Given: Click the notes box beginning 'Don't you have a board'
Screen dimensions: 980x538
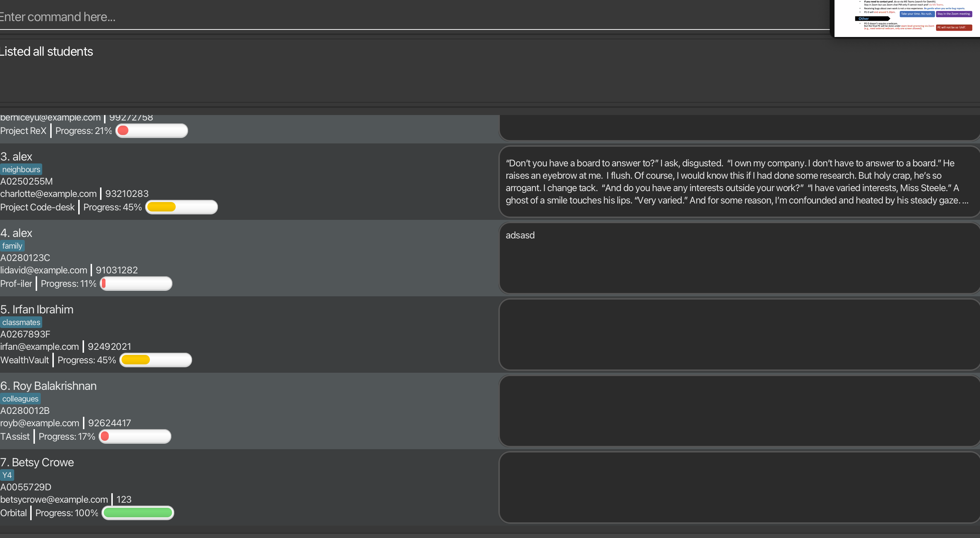Looking at the screenshot, I should point(740,182).
